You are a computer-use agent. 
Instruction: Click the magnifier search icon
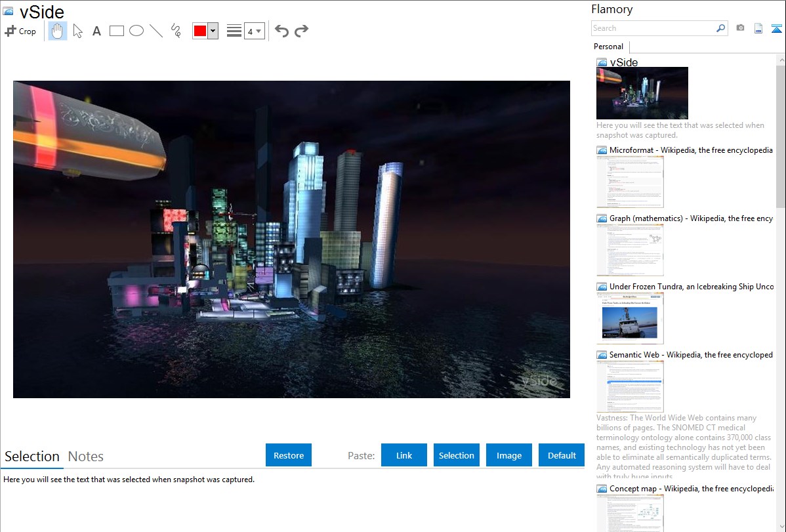[x=720, y=28]
